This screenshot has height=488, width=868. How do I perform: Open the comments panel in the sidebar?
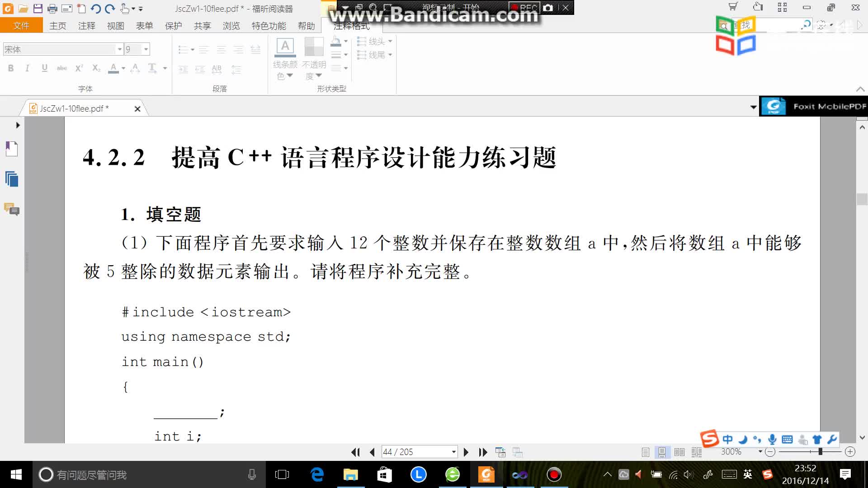12,209
